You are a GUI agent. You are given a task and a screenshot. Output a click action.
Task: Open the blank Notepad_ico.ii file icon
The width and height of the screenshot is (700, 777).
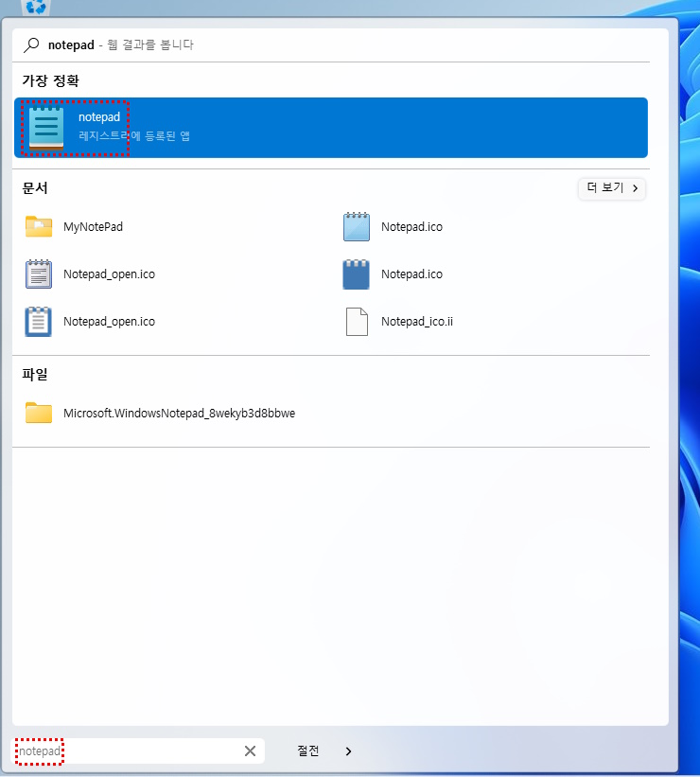[357, 322]
